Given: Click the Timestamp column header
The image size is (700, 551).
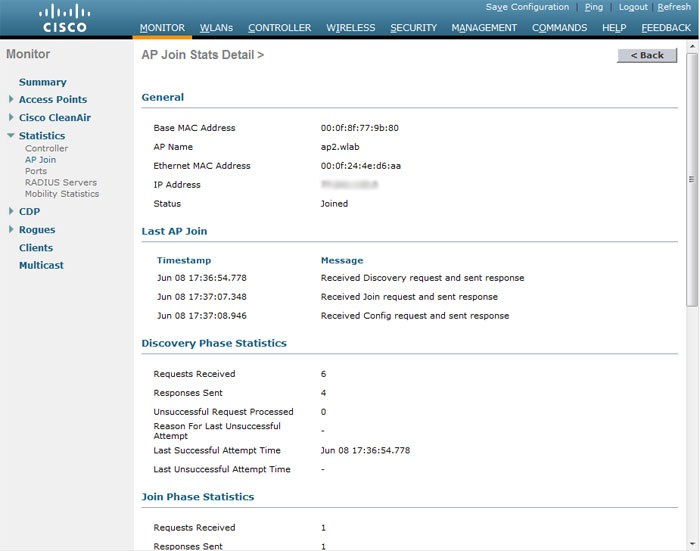Looking at the screenshot, I should 183,260.
